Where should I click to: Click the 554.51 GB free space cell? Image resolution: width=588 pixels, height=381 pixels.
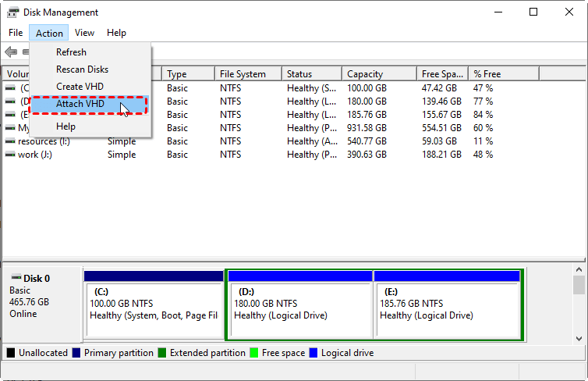[x=441, y=128]
